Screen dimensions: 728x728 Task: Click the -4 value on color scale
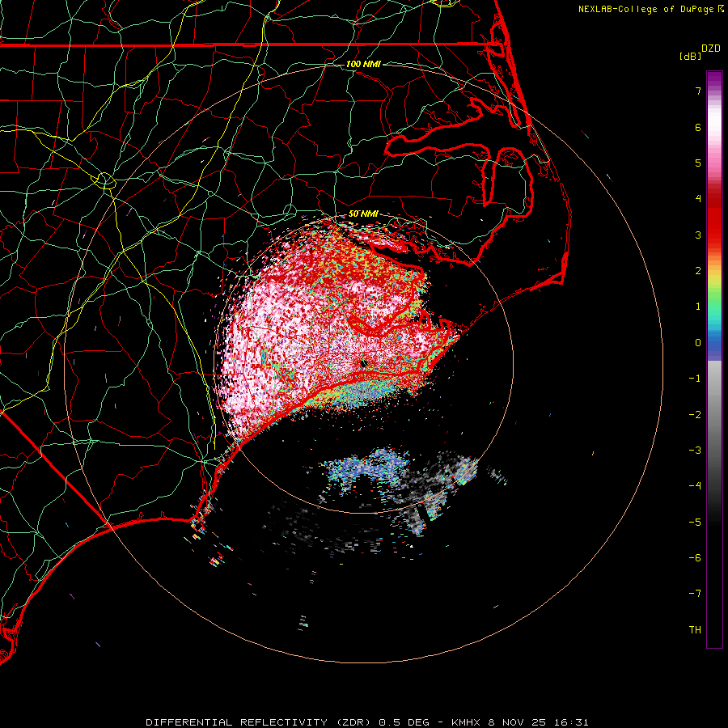695,486
